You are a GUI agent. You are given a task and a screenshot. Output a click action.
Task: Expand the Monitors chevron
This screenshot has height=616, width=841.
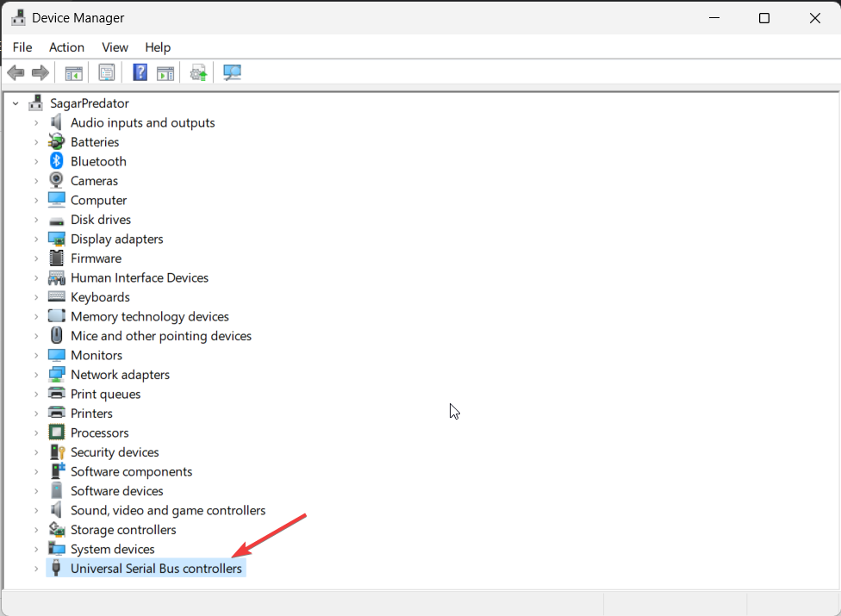(36, 355)
